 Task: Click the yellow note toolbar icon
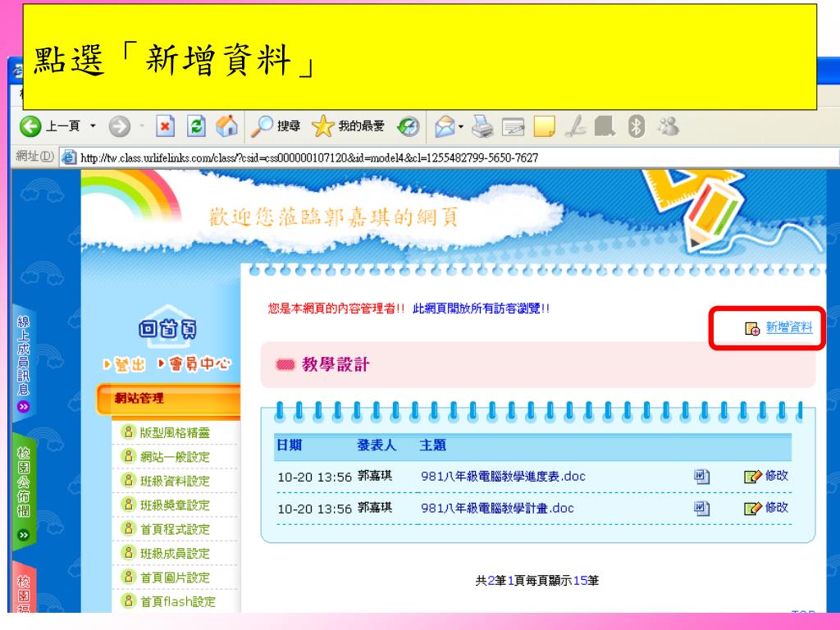point(545,126)
